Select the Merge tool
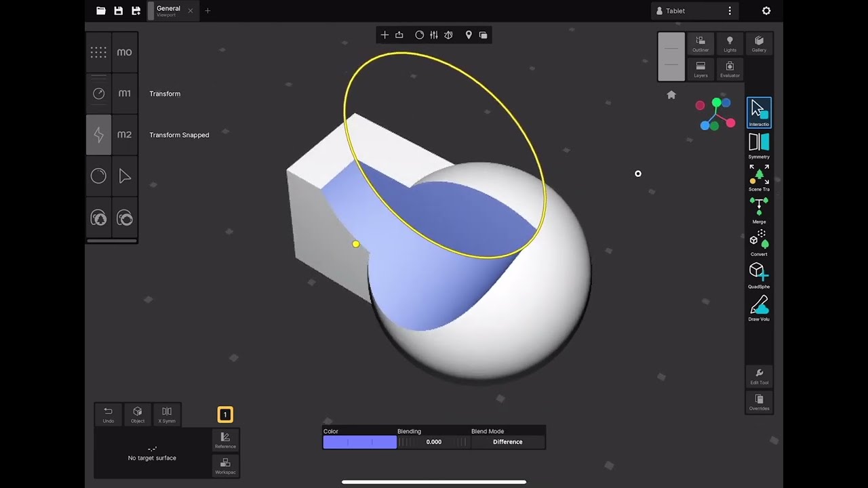 759,211
